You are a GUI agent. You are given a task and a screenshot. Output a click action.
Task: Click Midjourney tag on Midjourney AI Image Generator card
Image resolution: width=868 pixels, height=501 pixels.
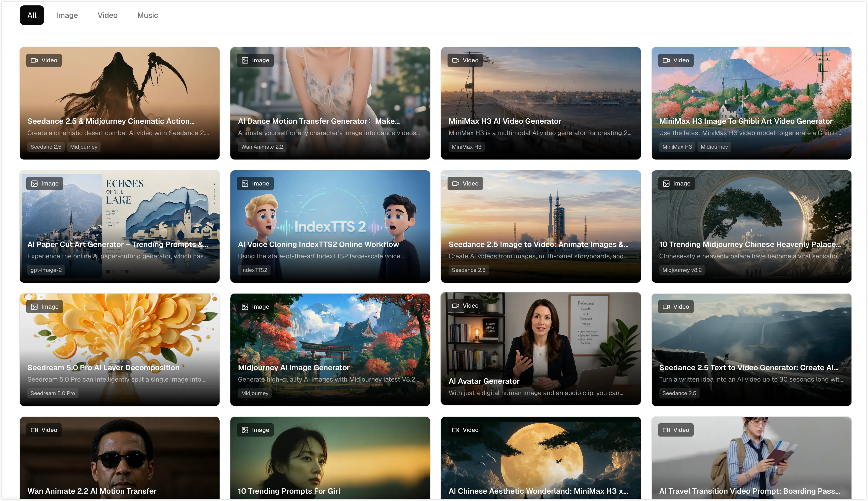tap(255, 393)
